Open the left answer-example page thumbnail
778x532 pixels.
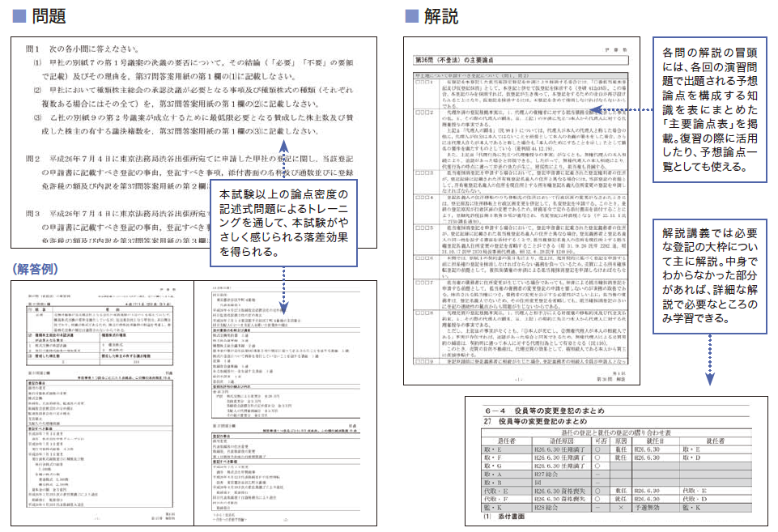102,403
